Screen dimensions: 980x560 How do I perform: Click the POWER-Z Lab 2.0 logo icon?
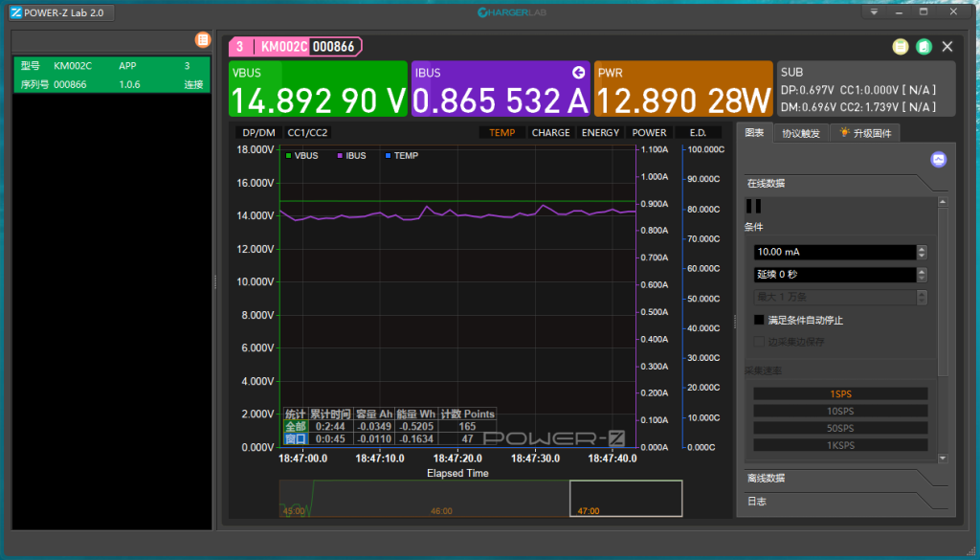[16, 12]
